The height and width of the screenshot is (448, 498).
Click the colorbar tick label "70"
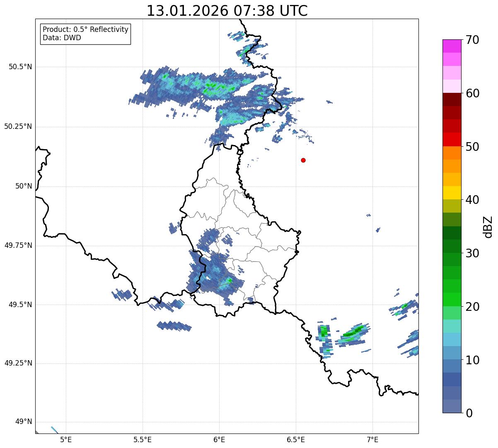[472, 40]
